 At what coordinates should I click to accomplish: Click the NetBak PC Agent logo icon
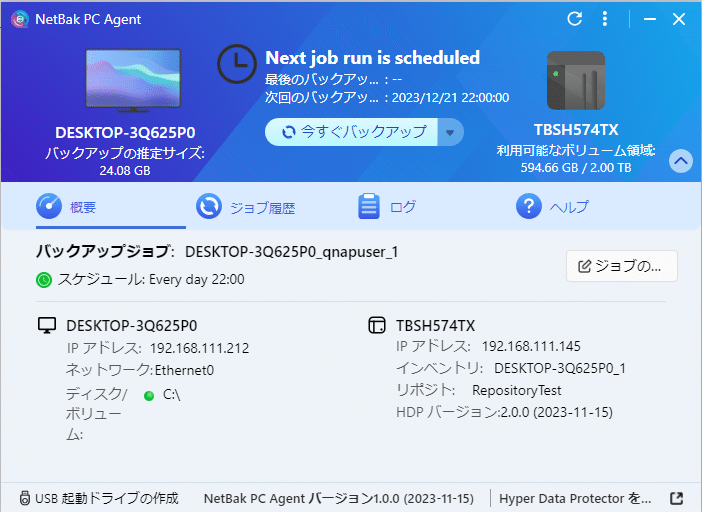point(20,19)
